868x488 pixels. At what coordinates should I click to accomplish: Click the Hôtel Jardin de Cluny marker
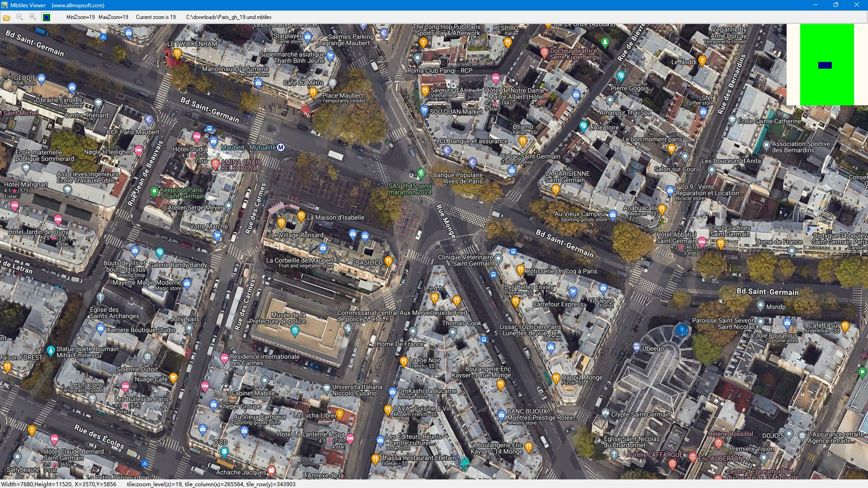pos(58,220)
